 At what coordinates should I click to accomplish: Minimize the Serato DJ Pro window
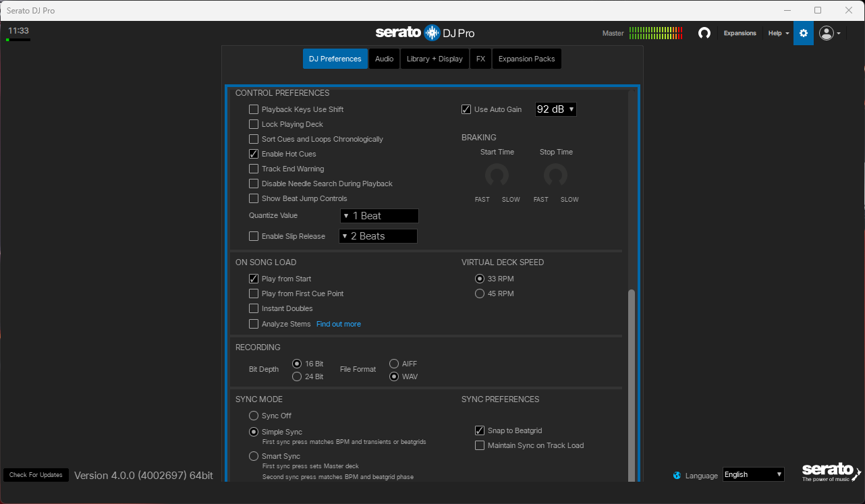(787, 10)
